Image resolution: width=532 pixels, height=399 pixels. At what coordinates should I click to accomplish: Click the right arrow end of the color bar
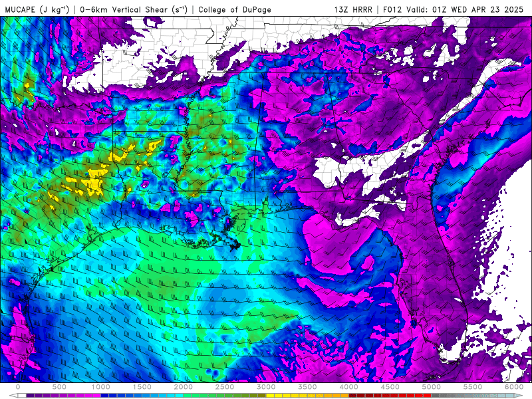coord(519,396)
